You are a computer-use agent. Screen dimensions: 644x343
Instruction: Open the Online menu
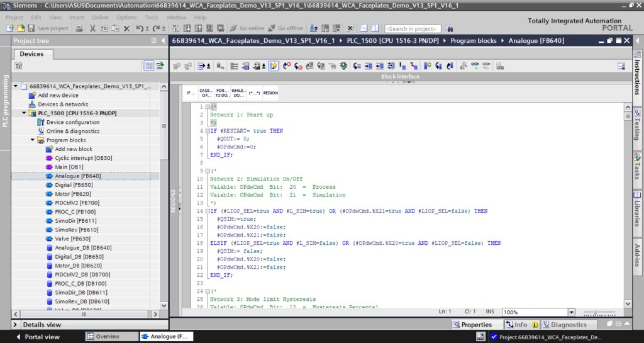(x=100, y=17)
